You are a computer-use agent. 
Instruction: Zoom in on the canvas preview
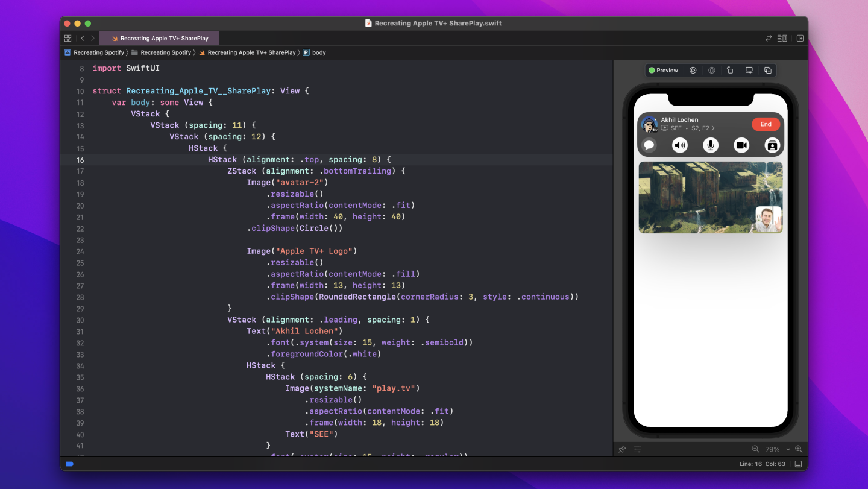[799, 449]
